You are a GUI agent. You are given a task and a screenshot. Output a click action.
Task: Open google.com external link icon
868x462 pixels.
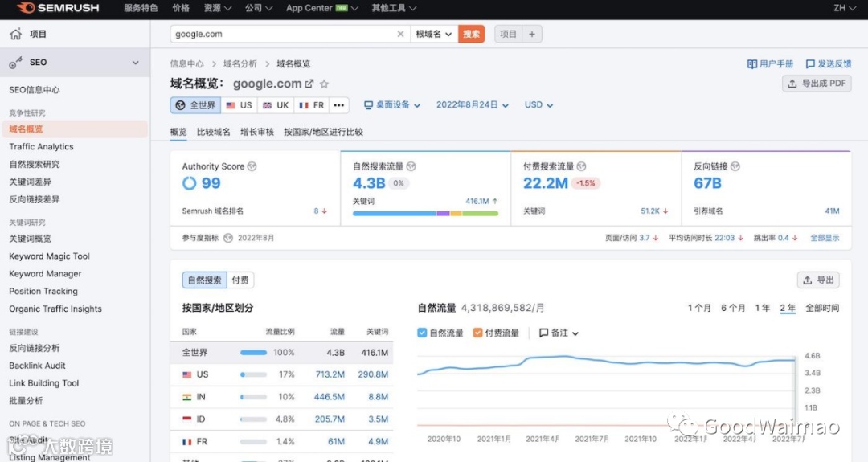click(309, 84)
